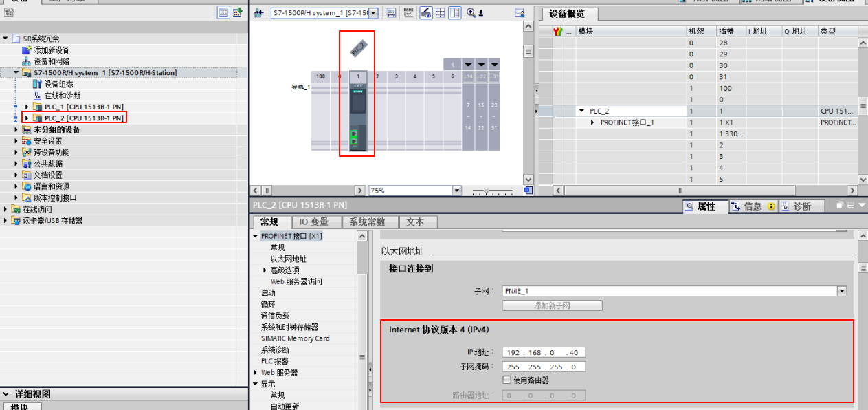Viewport: 868px width, 410px height.
Task: Expand PROFINET接口_1 row in device overview
Action: [593, 122]
